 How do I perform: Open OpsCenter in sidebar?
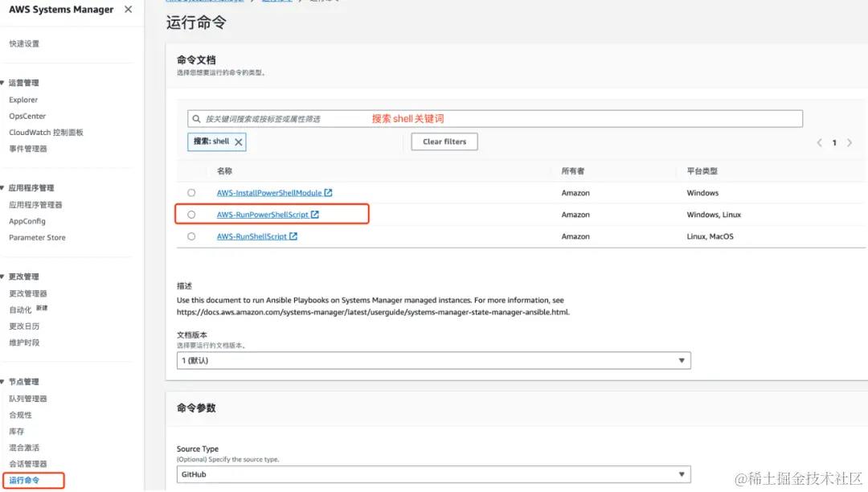coord(27,117)
